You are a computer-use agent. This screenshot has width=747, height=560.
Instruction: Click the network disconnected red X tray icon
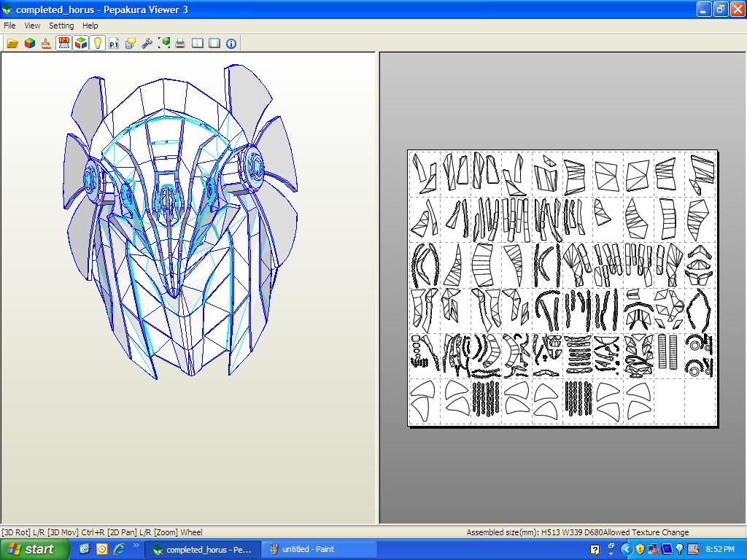point(653,550)
